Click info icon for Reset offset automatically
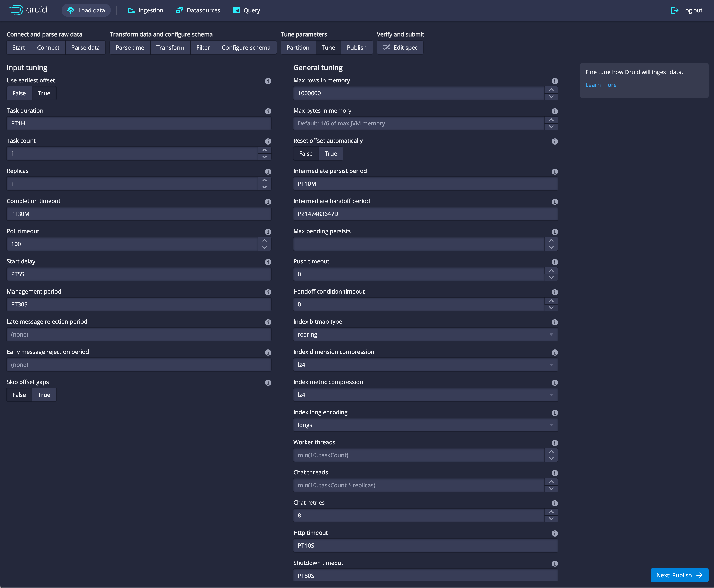This screenshot has width=714, height=588. 554,141
